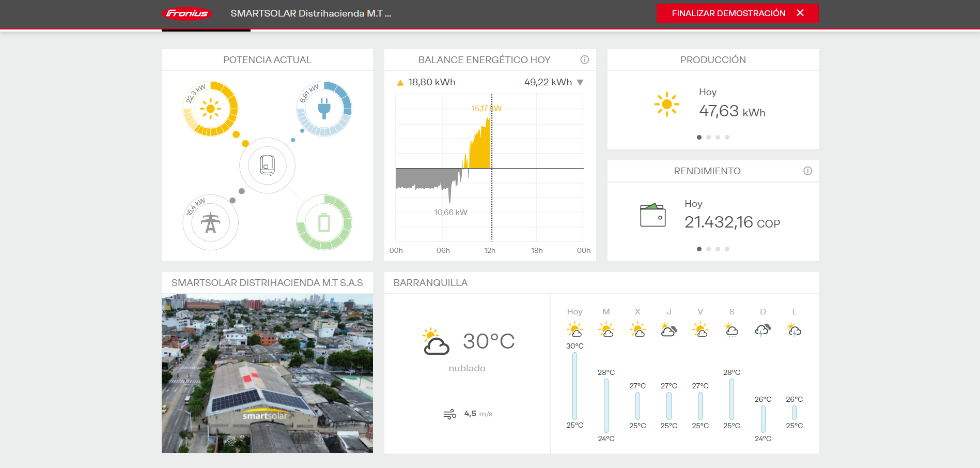Screen dimensions: 980x468
Task: Open info for Balance Energético Hoy
Action: (x=584, y=60)
